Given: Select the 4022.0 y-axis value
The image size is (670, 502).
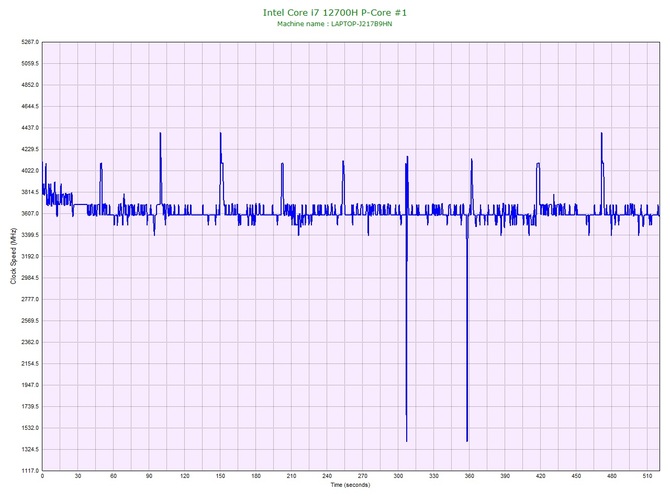Looking at the screenshot, I should point(30,170).
